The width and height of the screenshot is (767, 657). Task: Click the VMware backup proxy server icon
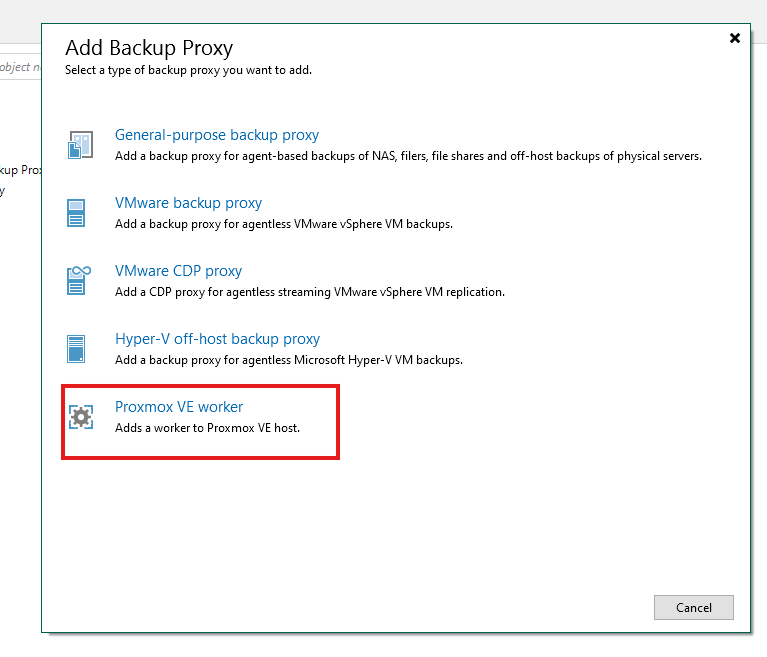(x=76, y=213)
